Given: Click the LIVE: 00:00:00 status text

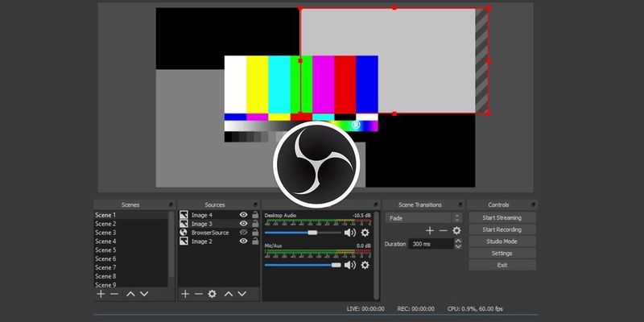Looking at the screenshot, I should click(365, 309).
